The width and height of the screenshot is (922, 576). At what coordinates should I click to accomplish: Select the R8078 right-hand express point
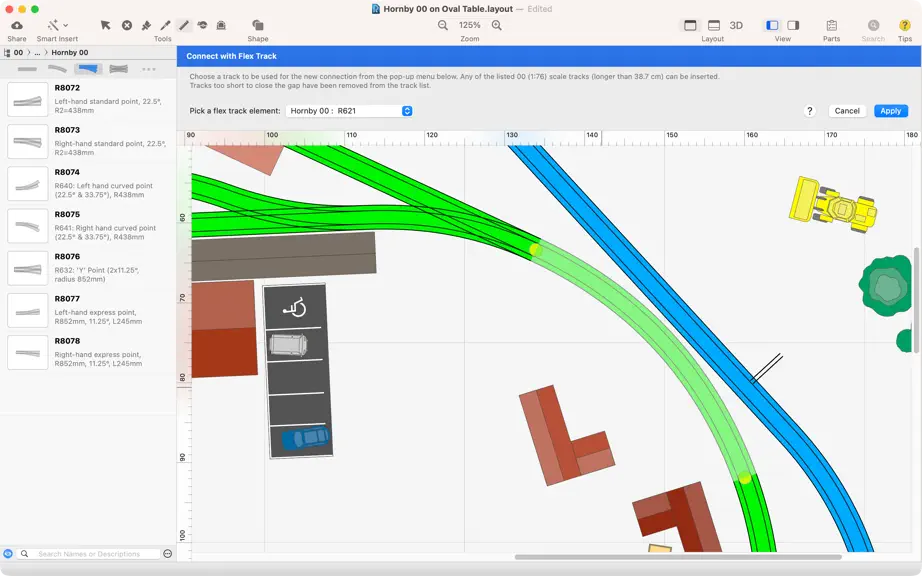click(x=88, y=353)
